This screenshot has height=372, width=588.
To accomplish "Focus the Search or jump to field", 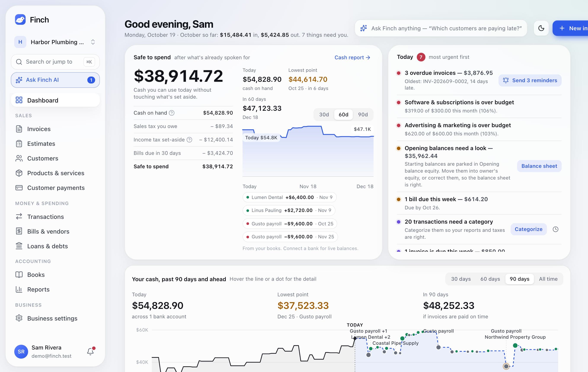I will click(x=55, y=62).
